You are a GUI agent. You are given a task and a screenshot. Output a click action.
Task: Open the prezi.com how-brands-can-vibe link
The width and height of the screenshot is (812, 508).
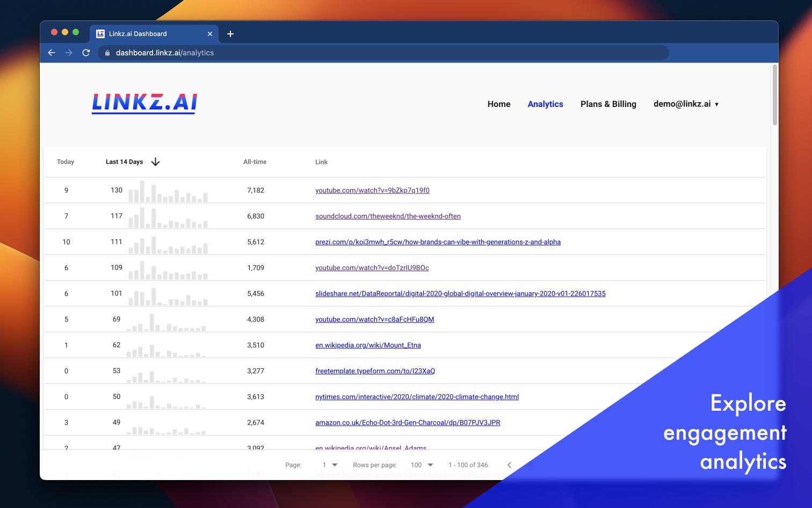point(438,242)
